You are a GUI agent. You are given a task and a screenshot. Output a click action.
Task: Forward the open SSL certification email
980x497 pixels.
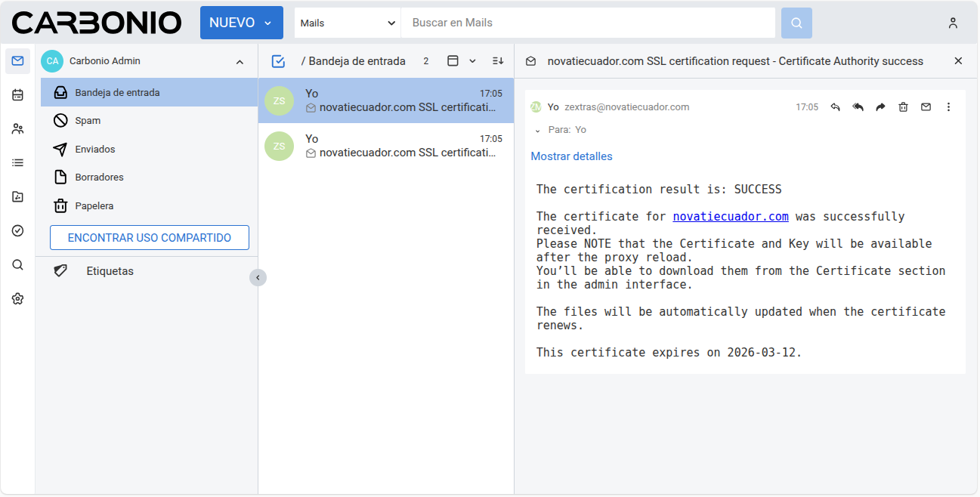[880, 107]
